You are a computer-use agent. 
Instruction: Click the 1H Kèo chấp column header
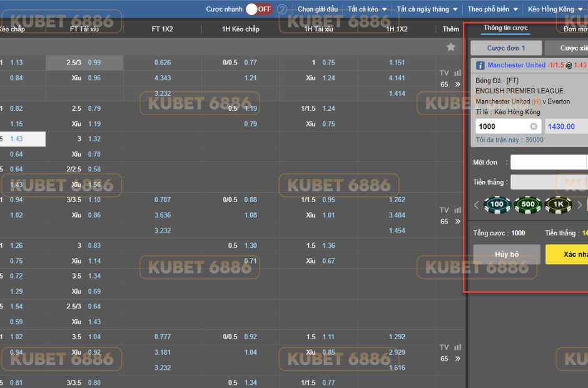coord(241,29)
